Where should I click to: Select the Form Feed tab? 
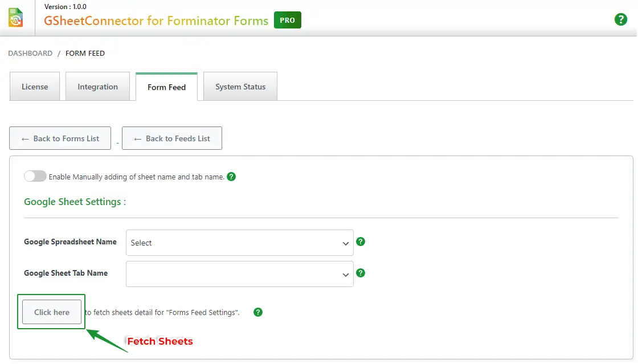tap(166, 87)
